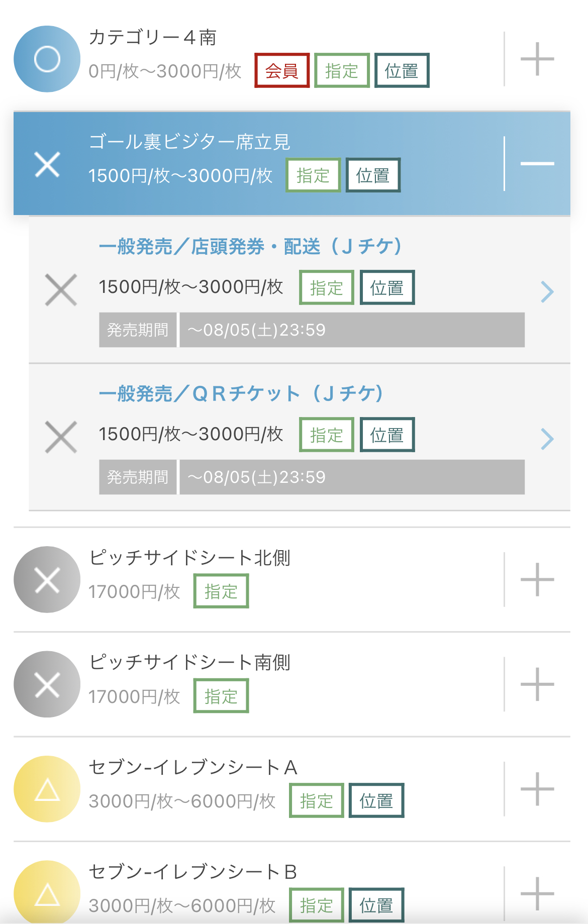Expand セブン-イレブンシートB with plus icon
588x924 pixels.
tap(537, 893)
